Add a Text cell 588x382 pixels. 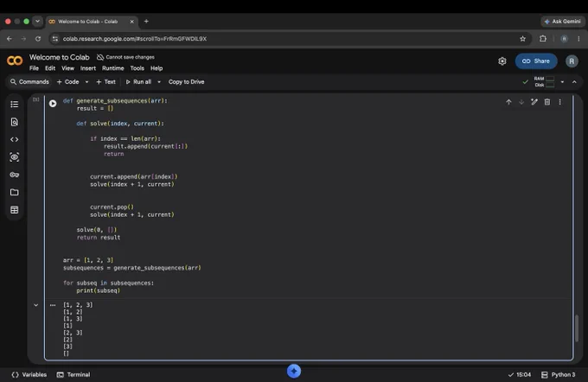[x=105, y=82]
